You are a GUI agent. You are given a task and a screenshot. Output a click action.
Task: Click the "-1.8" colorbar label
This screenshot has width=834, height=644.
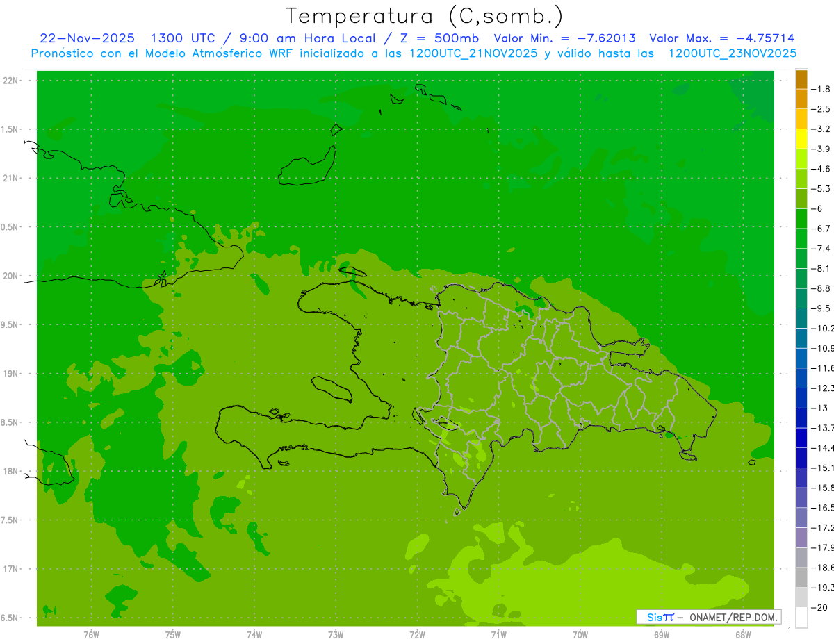(x=821, y=89)
